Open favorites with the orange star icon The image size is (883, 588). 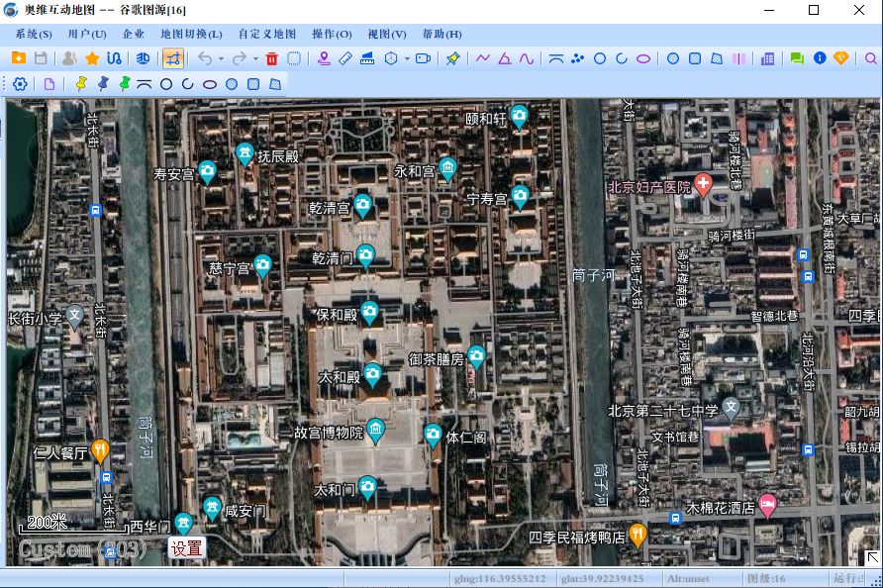coord(92,58)
